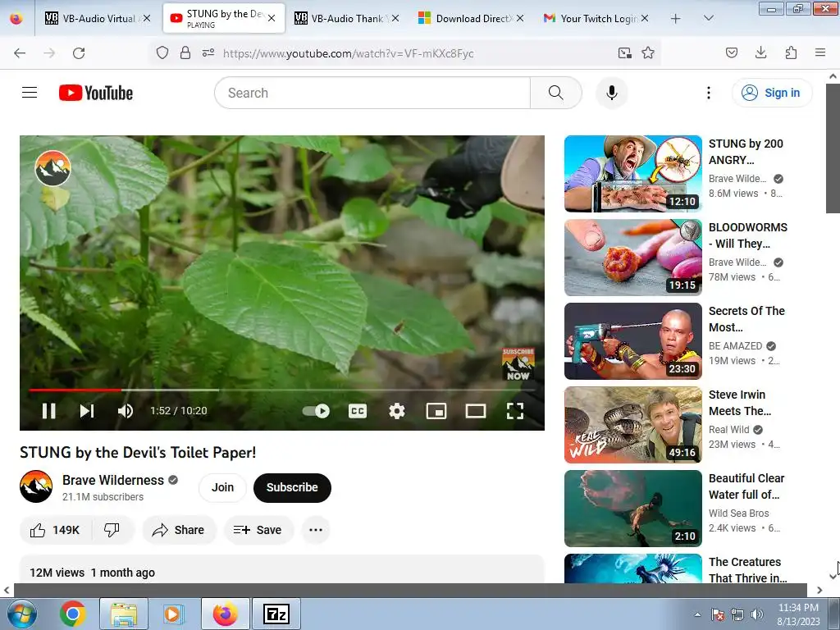Enable miniplayer mode

[436, 411]
